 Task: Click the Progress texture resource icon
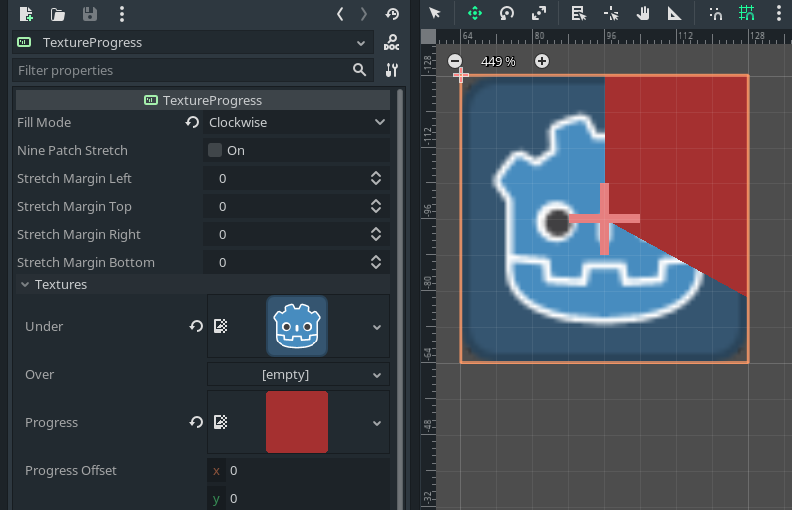tap(221, 422)
